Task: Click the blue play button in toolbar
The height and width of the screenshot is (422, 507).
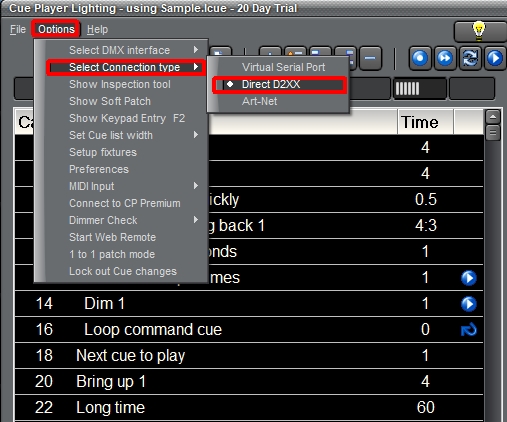Action: (495, 58)
